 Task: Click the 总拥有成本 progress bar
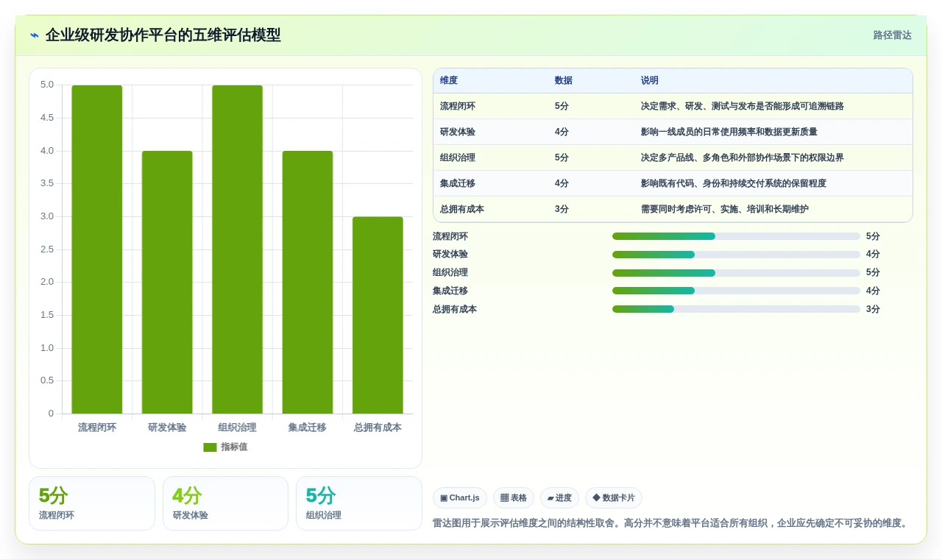click(736, 309)
